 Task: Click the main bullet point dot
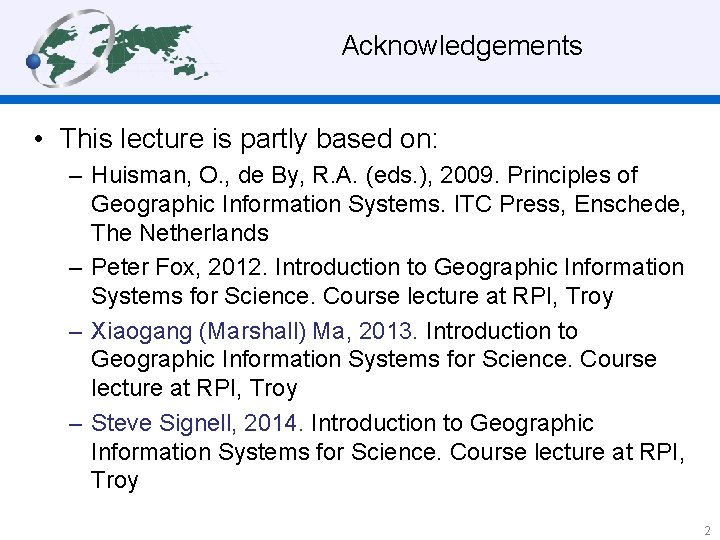tap(36, 137)
